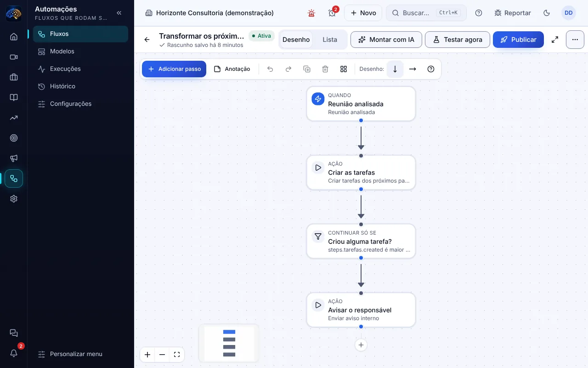Focus the Buscar search field
Viewport: 588px width, 368px height.
[x=426, y=13]
